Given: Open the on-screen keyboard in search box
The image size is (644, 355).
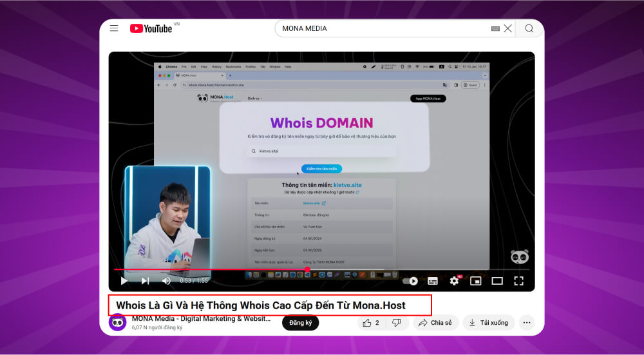Looking at the screenshot, I should tap(495, 28).
